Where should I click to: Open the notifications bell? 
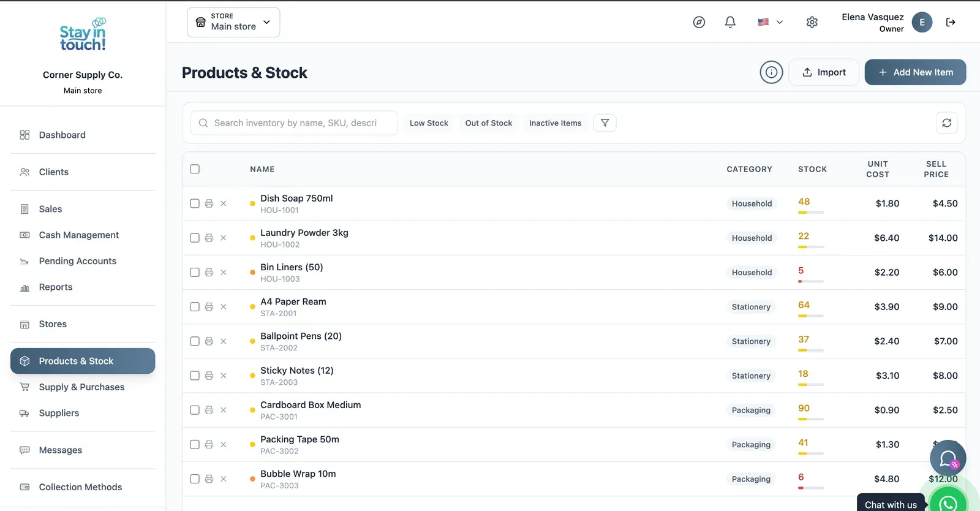[730, 22]
